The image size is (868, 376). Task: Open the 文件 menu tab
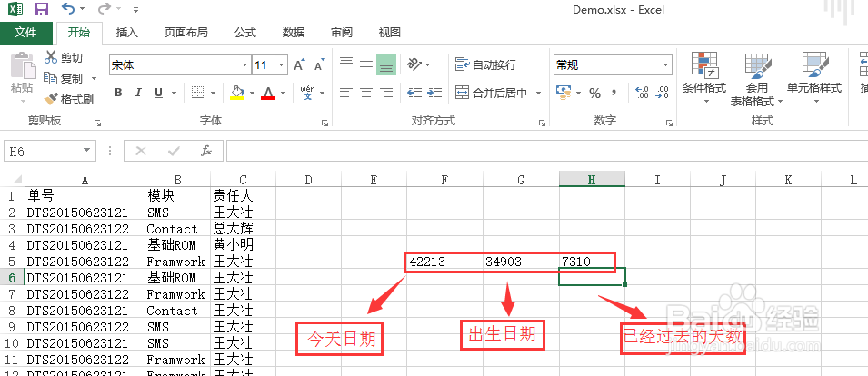[25, 33]
